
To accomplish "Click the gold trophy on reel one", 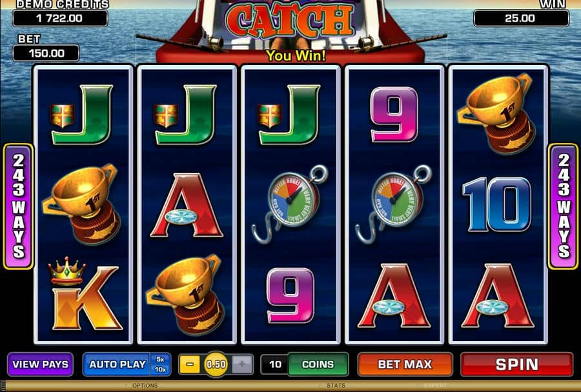I will pyautogui.click(x=82, y=204).
